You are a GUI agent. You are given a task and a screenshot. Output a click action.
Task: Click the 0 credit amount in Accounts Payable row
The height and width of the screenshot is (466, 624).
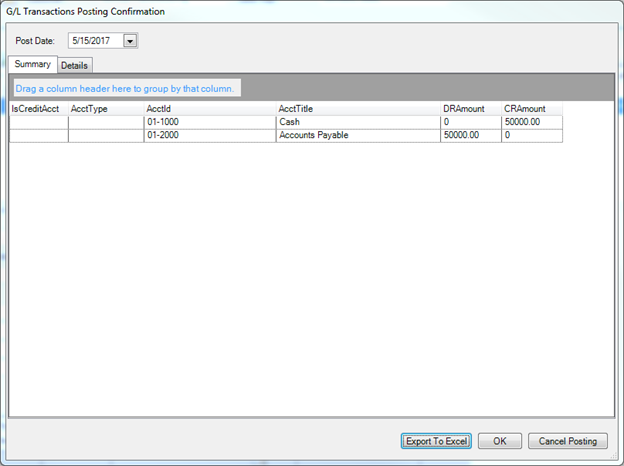click(x=532, y=135)
